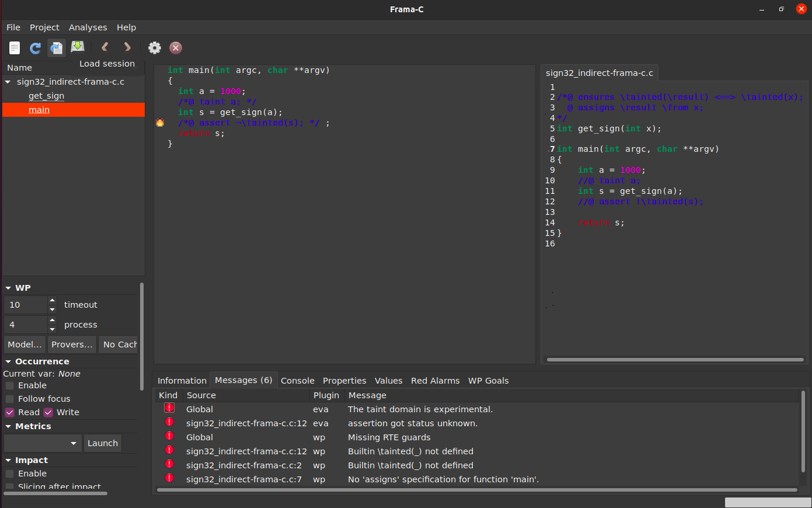
Task: Click the red stop analysis icon
Action: tap(176, 48)
